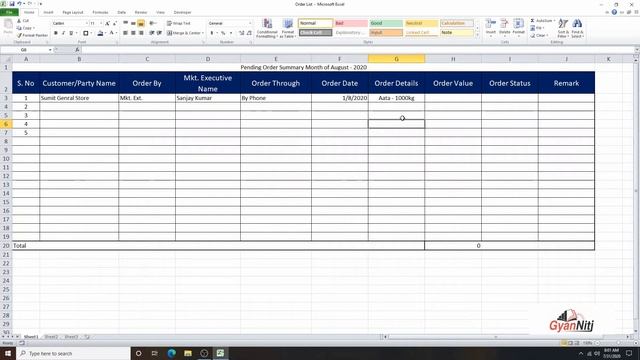Increase font size with grow font icon
640x360 pixels.
point(107,23)
